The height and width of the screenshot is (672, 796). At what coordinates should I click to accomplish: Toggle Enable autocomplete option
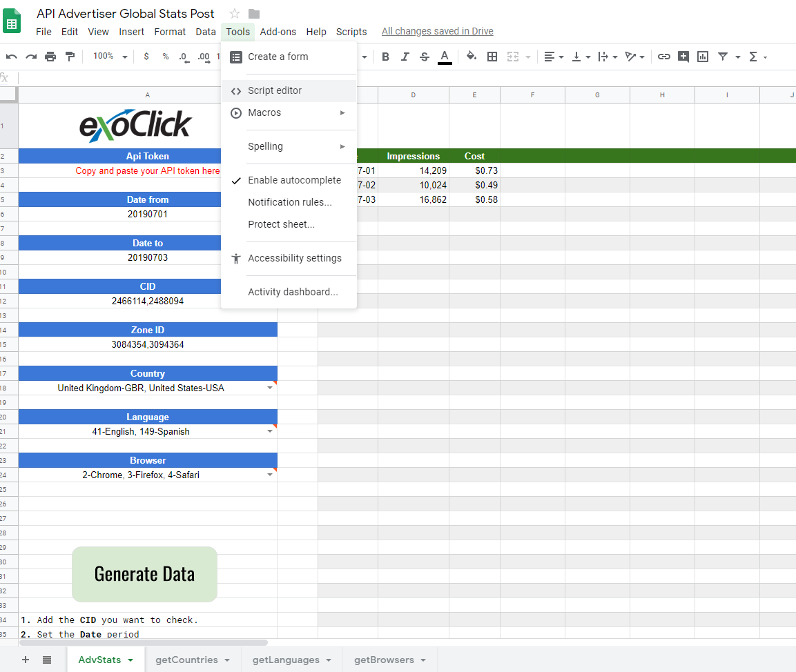tap(289, 180)
